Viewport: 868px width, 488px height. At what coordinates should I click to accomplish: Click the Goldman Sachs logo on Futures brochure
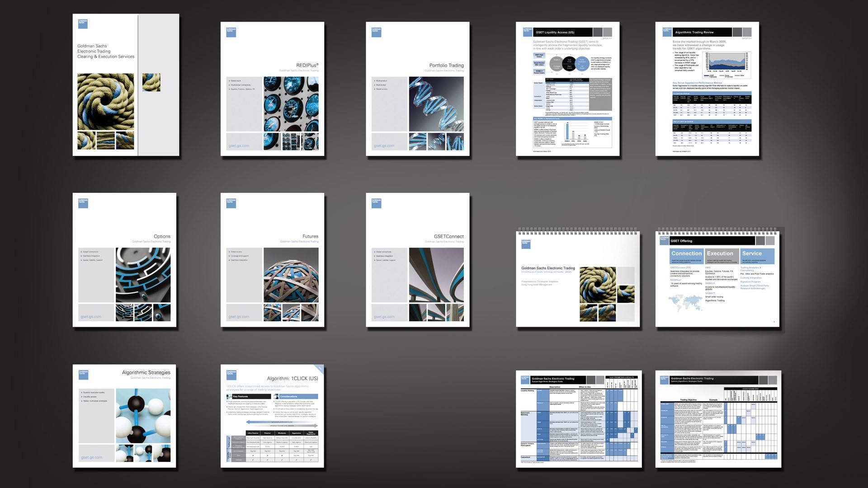pyautogui.click(x=231, y=203)
